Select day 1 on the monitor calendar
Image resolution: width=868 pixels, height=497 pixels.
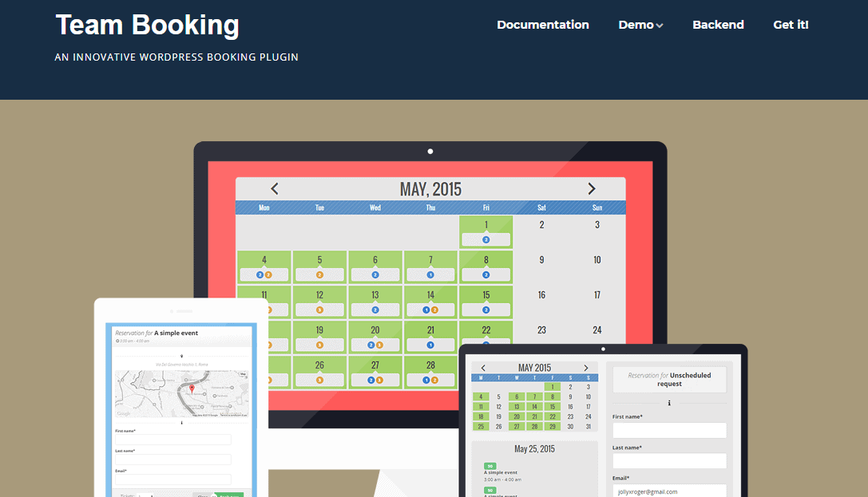point(486,231)
